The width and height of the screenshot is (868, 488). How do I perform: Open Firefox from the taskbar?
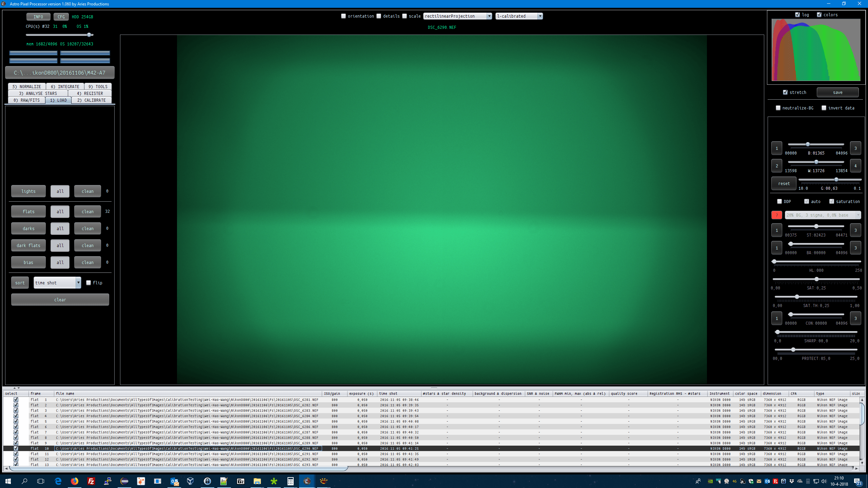pyautogui.click(x=74, y=481)
